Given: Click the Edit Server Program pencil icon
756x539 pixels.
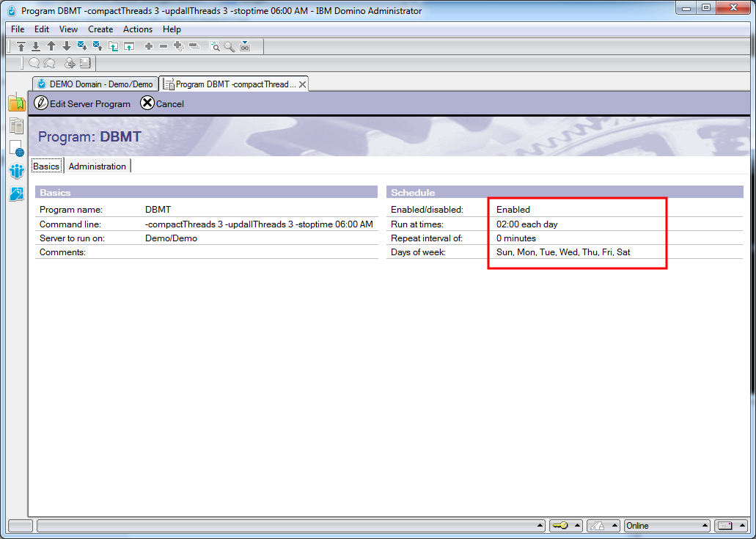Looking at the screenshot, I should pos(41,103).
